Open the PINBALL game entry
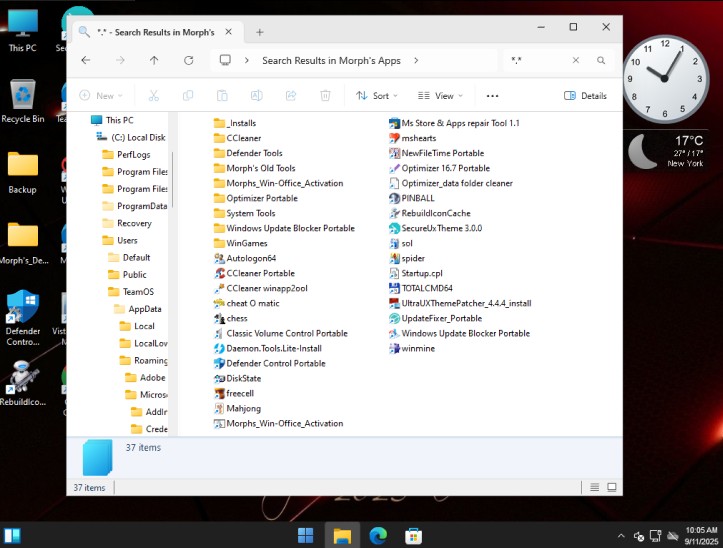The image size is (723, 548). [412, 198]
